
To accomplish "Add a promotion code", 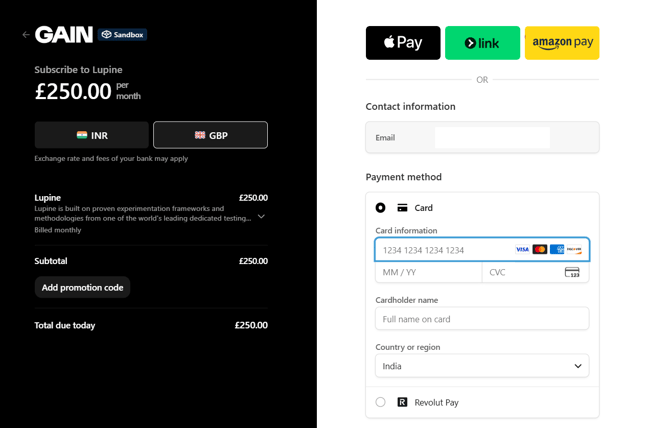I will click(x=82, y=287).
